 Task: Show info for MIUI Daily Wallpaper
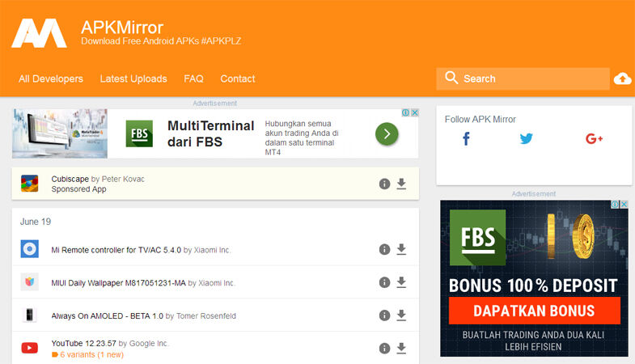384,282
